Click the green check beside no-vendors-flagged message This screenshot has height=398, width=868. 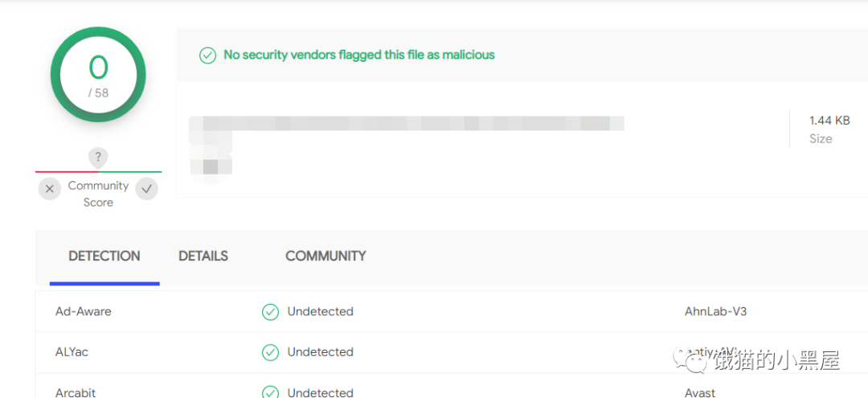coord(207,55)
